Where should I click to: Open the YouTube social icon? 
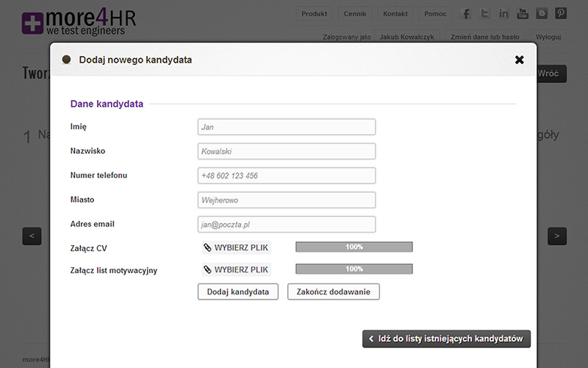523,13
